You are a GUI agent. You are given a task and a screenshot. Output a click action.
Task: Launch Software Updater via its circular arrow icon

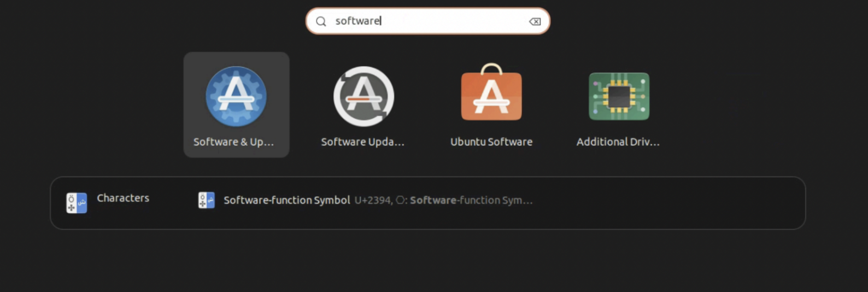[363, 96]
